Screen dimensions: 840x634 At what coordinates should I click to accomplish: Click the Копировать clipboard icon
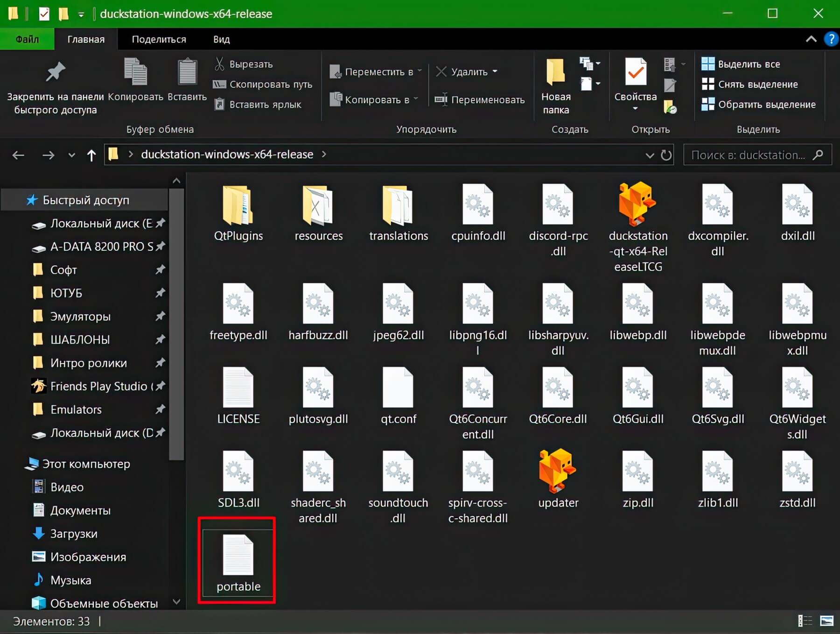(135, 79)
